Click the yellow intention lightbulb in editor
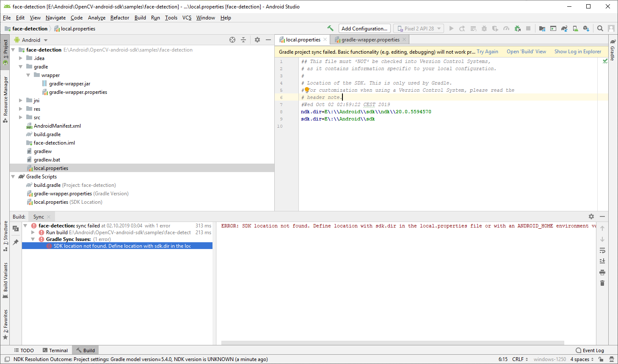Screen dimensions: 618x364 point(307,90)
